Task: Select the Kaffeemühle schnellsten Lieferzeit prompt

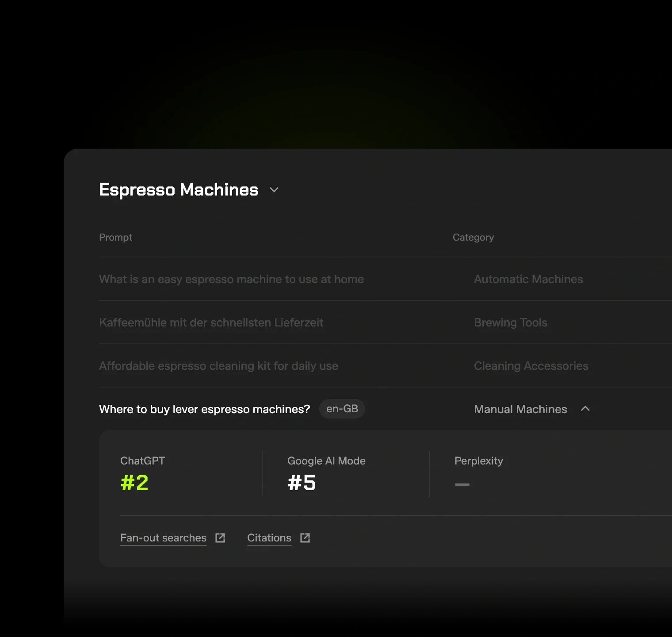Action: (211, 322)
